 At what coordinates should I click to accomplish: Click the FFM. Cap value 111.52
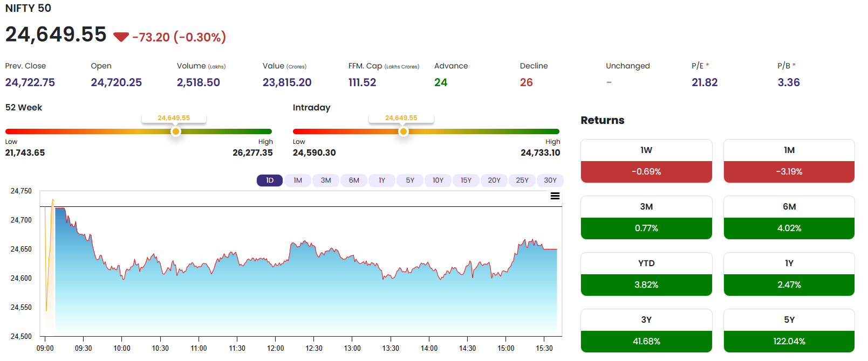point(363,82)
